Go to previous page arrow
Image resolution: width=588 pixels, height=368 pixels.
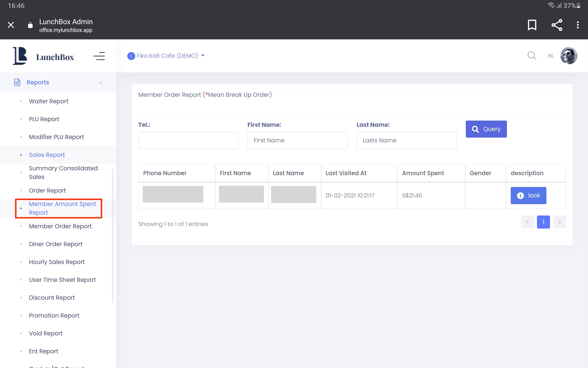[x=528, y=222]
